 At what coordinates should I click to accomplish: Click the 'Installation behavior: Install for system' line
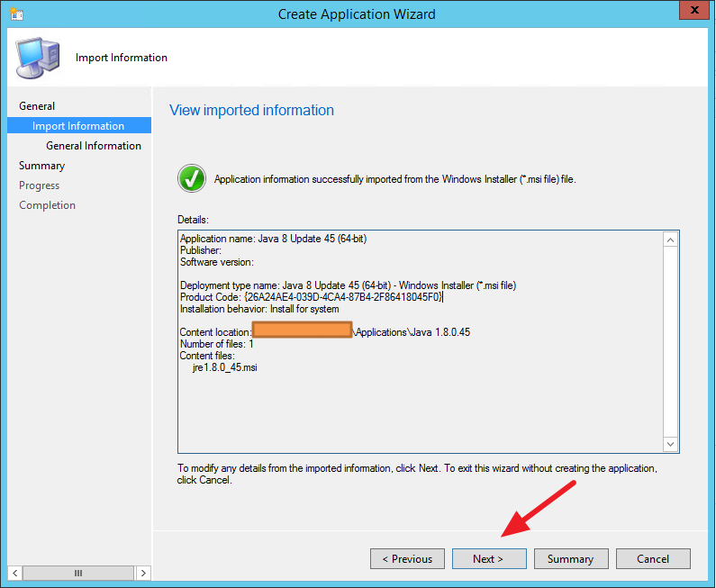click(x=259, y=309)
